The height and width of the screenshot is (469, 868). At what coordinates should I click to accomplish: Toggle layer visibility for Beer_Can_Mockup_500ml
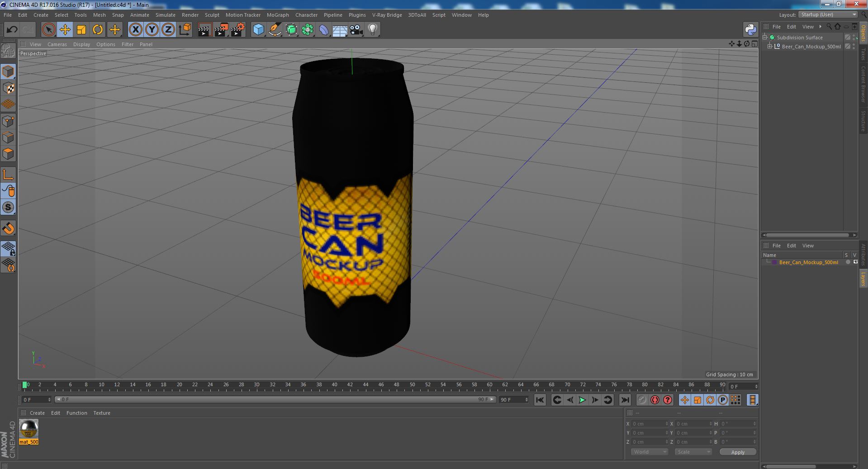click(855, 262)
